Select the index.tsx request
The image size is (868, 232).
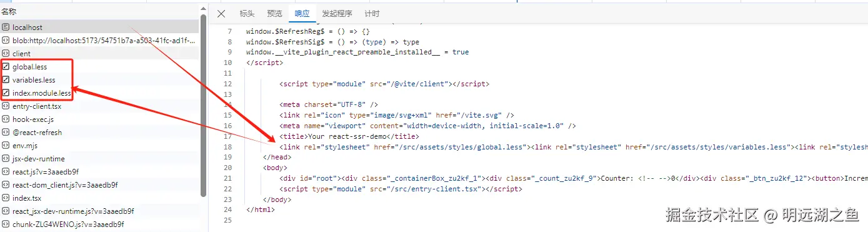pyautogui.click(x=99, y=198)
